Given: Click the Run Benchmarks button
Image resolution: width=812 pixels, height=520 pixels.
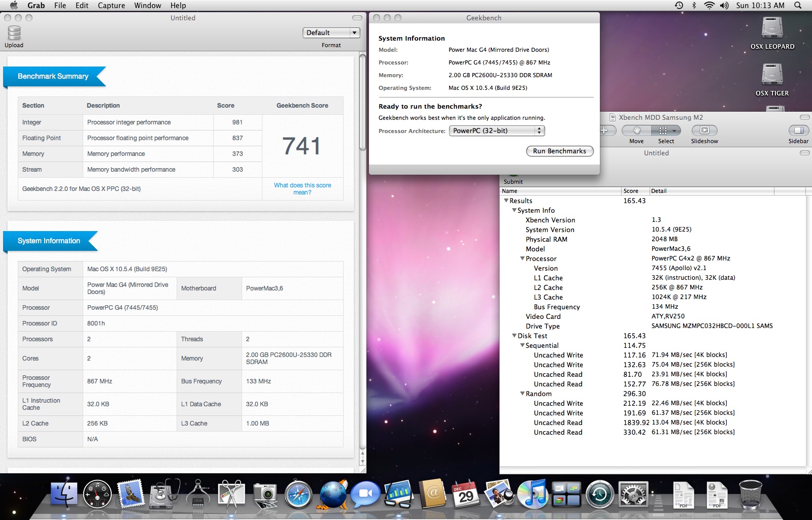Looking at the screenshot, I should (559, 151).
